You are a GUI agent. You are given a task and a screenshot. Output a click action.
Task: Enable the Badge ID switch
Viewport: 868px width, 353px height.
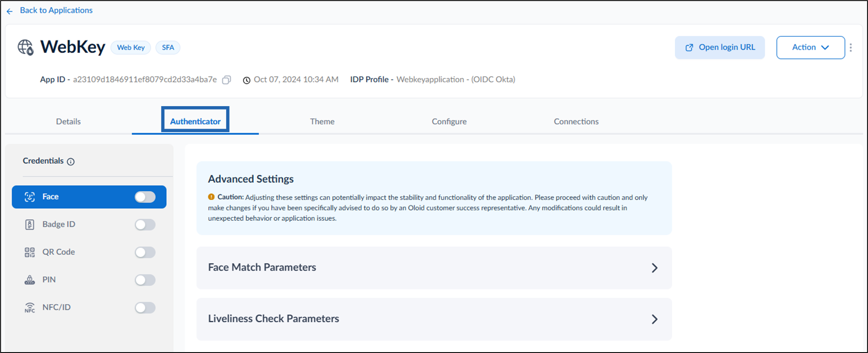tap(145, 225)
